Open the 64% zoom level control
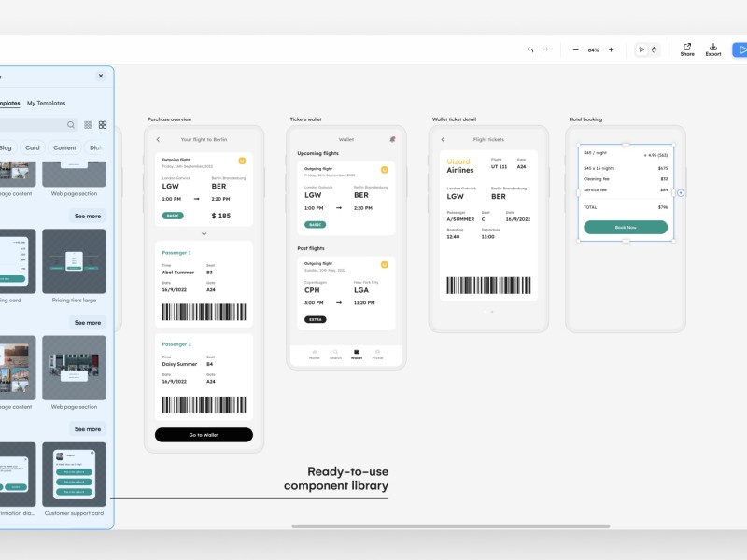Image resolution: width=747 pixels, height=560 pixels. (x=593, y=50)
